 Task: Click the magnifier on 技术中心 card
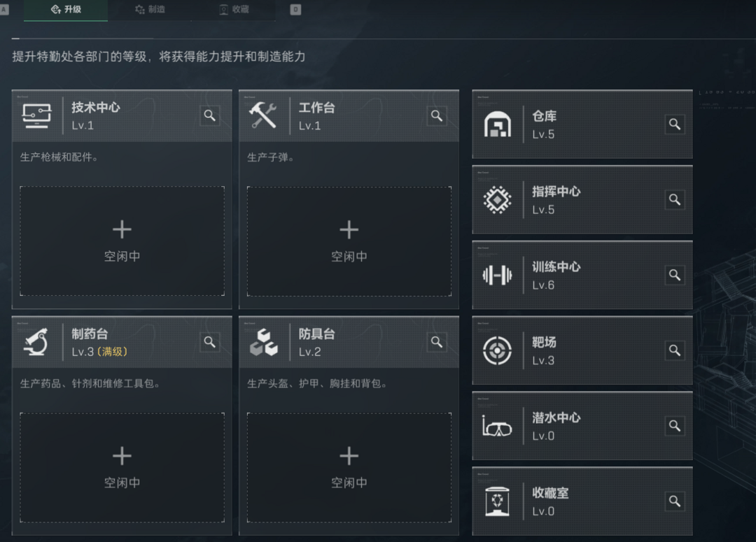[x=210, y=115]
